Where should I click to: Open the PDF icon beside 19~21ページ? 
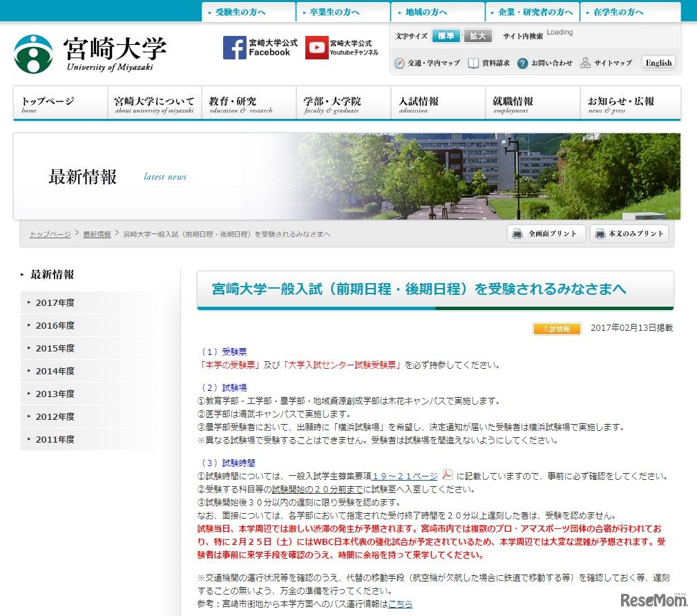(448, 477)
